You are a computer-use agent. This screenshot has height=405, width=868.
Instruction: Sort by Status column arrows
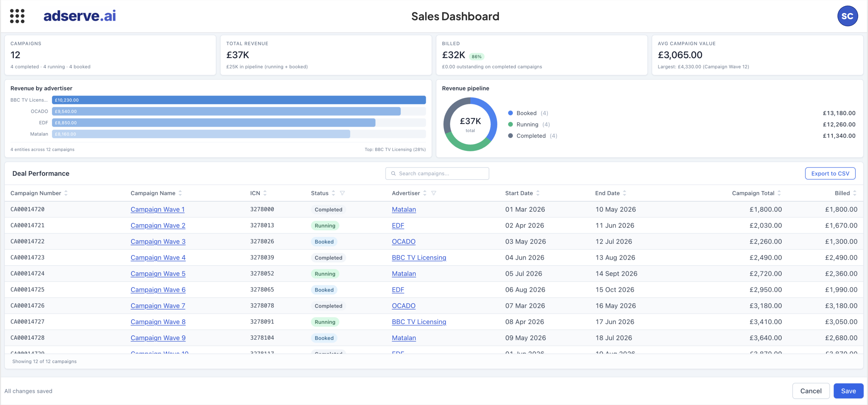pos(333,193)
